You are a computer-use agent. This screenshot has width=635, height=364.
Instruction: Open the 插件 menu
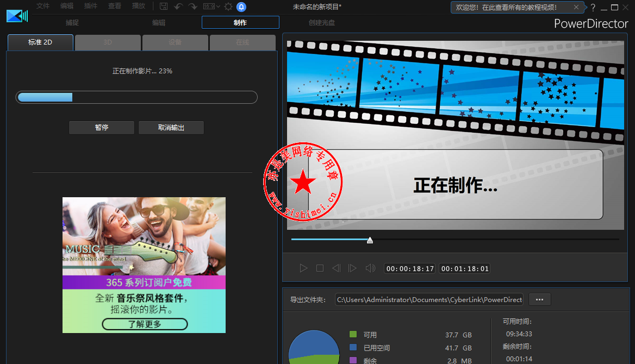[x=91, y=6]
